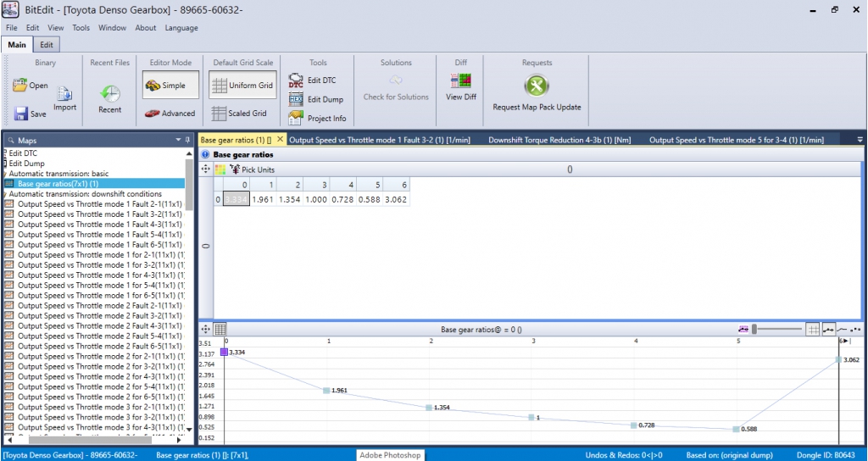Viewport: 868px width, 461px height.
Task: Select Edit Dump in the Maps tree
Action: (26, 164)
